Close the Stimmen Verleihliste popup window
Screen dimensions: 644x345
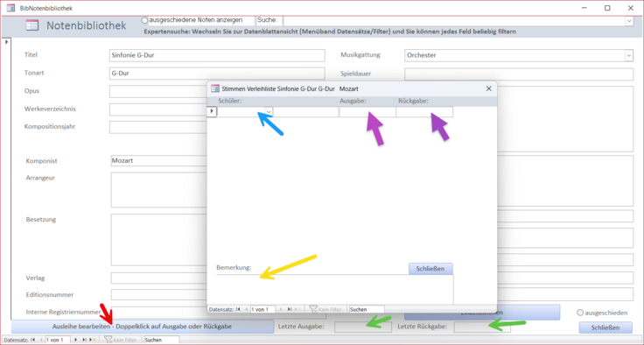[489, 88]
